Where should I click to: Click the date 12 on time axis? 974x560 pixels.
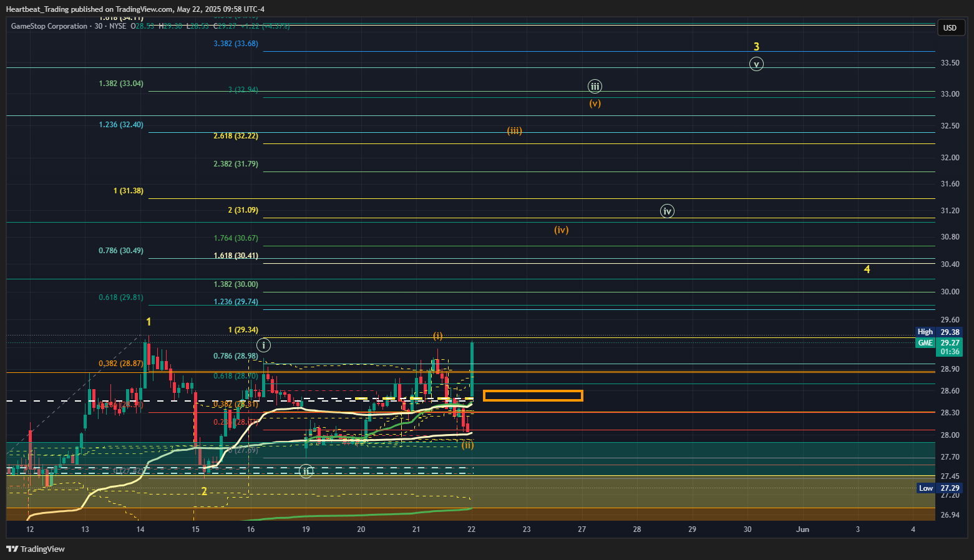pos(30,529)
